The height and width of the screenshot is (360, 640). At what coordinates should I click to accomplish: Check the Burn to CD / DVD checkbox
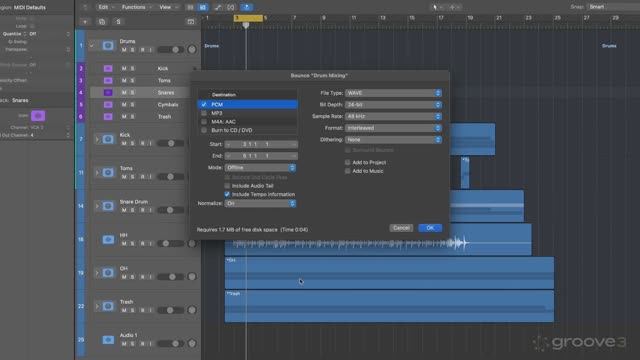[204, 130]
